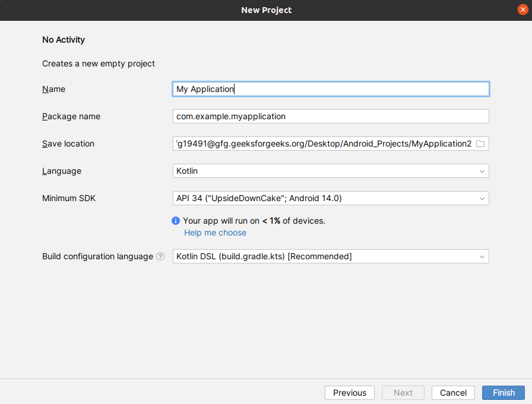Edit the Package name field
Viewport: 532px width, 404px height.
pos(331,116)
